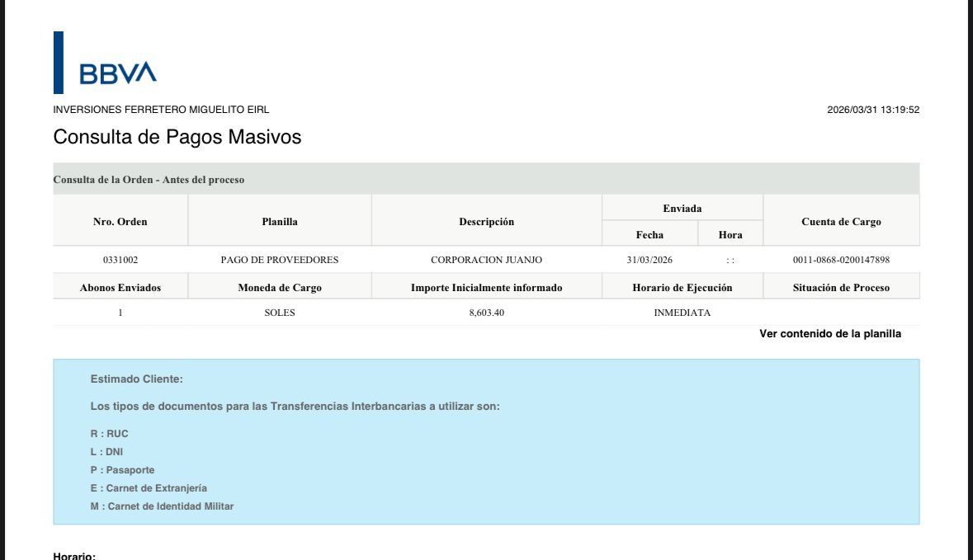Select the amount 8,603.40

click(486, 313)
